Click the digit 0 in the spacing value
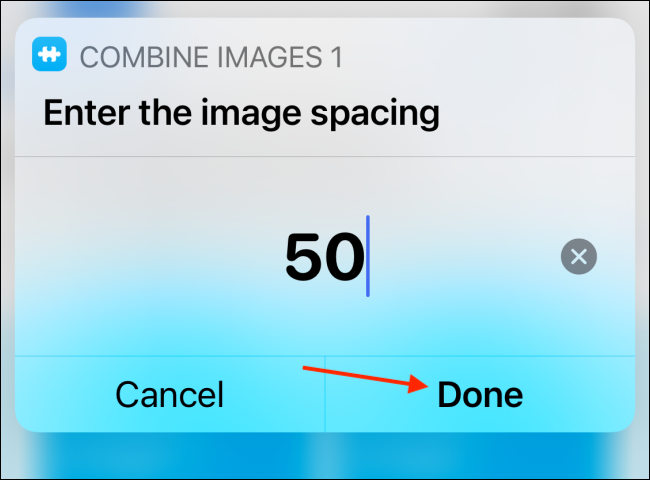The image size is (650, 480). 344,257
